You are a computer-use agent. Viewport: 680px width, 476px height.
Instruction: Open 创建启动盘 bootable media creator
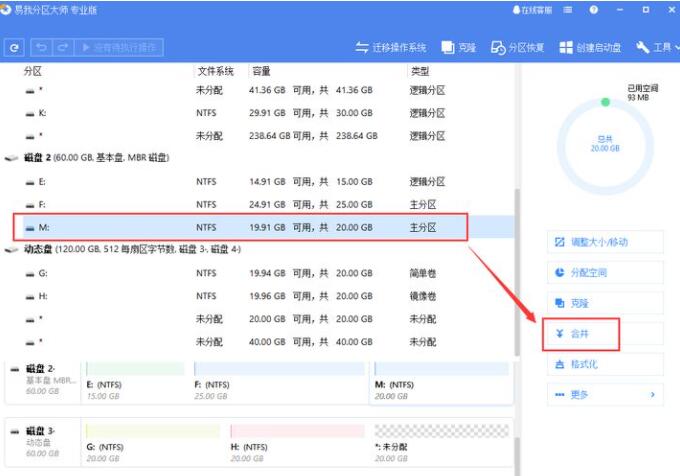(590, 48)
